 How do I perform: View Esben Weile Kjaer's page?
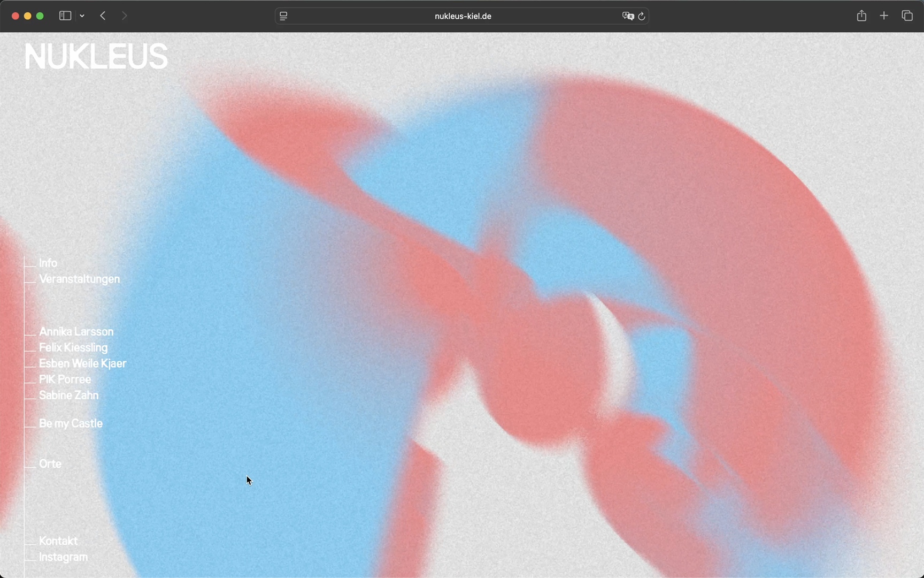coord(82,364)
